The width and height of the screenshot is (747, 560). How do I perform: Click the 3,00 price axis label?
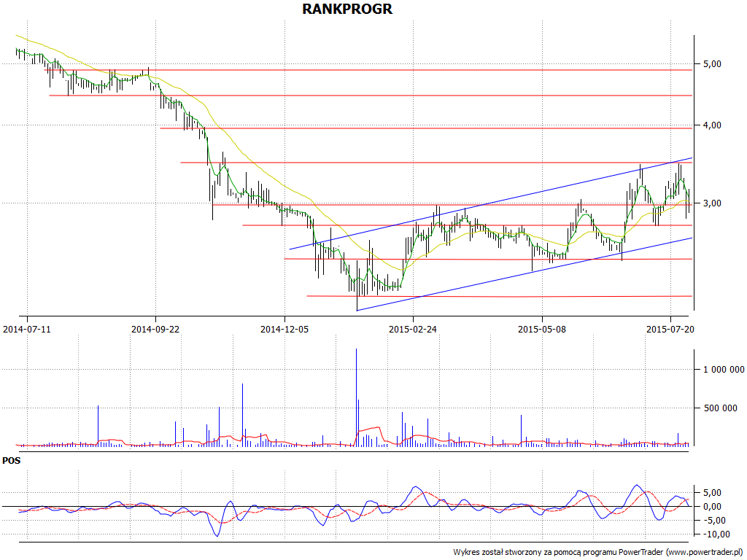[712, 203]
